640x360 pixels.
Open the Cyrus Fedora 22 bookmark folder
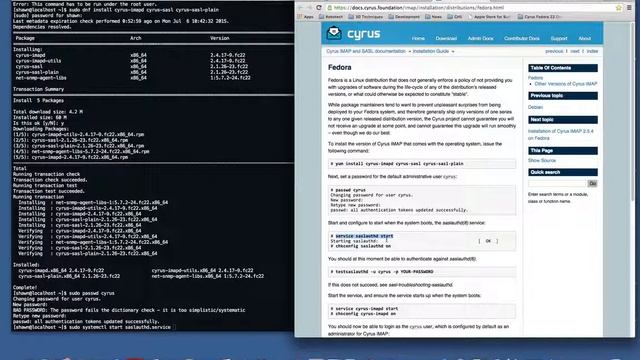point(540,17)
